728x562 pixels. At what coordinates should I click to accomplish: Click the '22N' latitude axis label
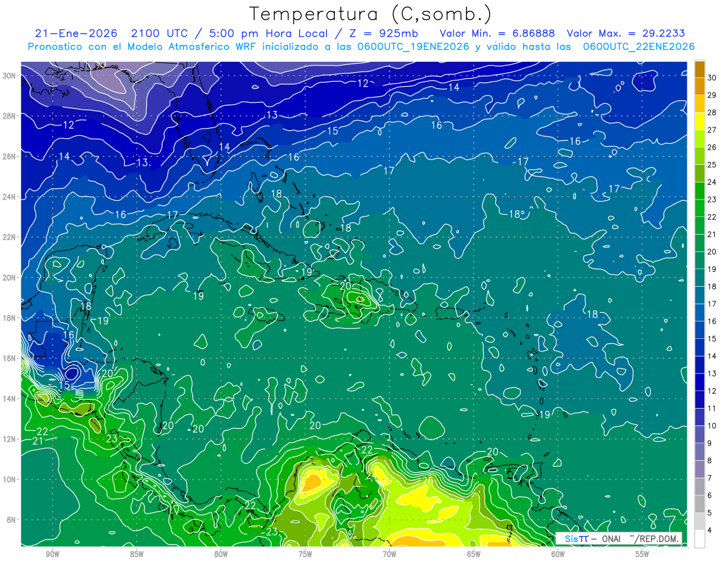coord(10,237)
